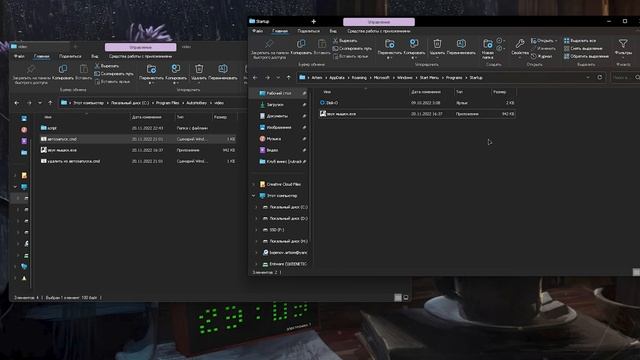Click Copy path in Startup window ribbon
Image resolution: width=640 pixels, height=360 pixels.
353,49
